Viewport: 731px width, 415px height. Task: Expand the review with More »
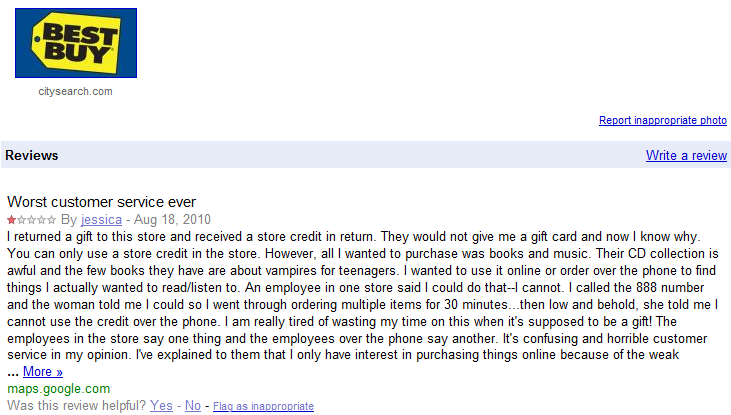43,372
